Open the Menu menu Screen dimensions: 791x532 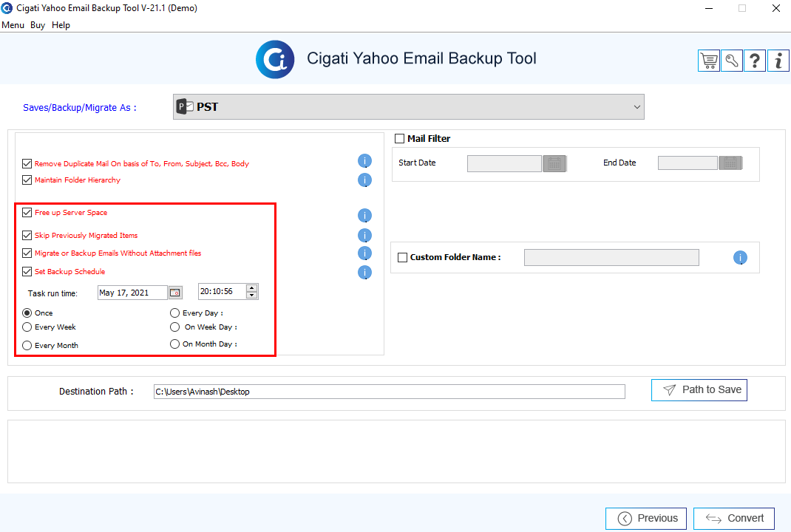(x=13, y=25)
